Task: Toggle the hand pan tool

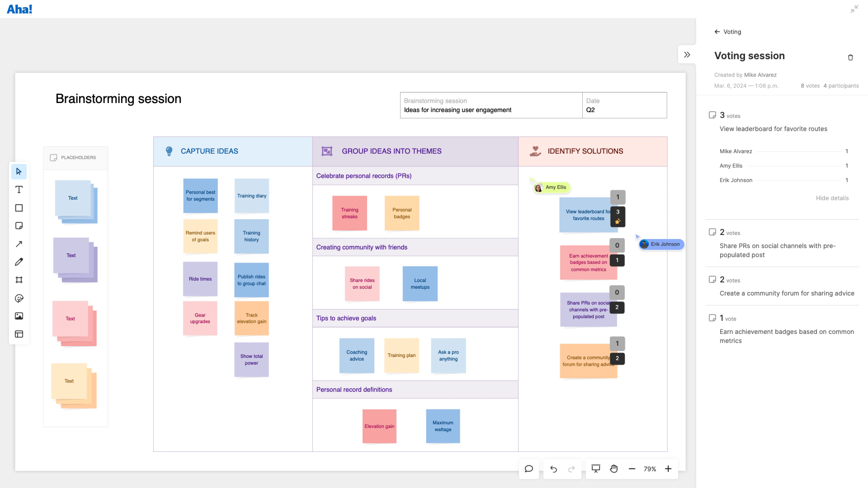Action: pos(614,469)
